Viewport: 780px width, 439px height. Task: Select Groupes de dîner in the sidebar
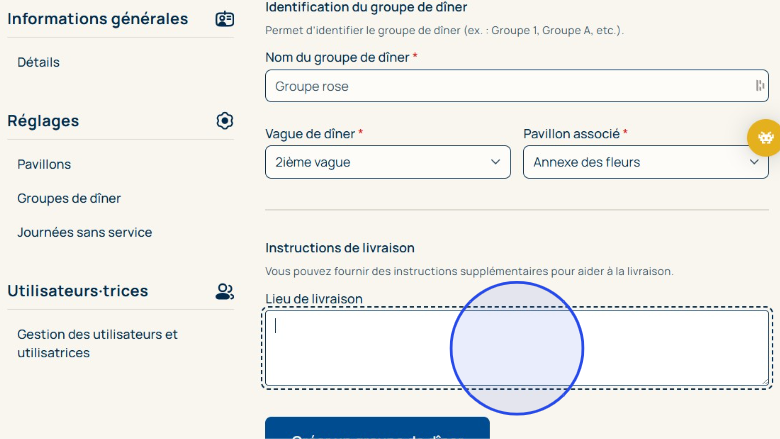(69, 198)
